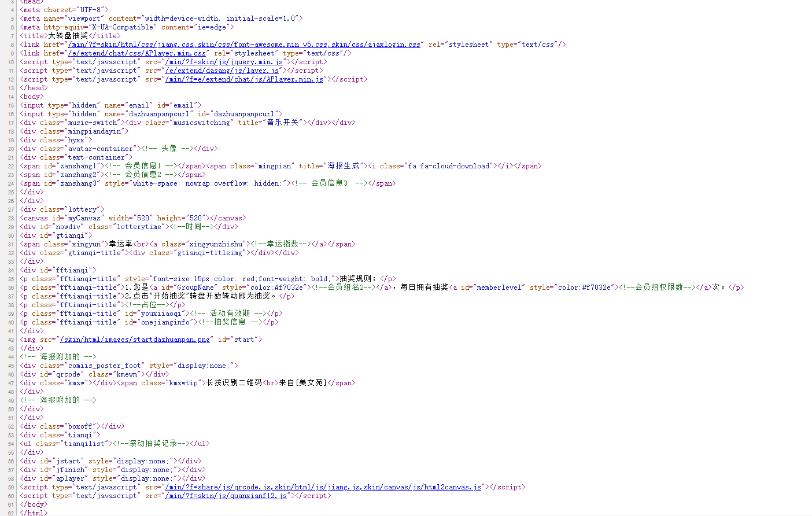Viewport: 812px width, 516px height.
Task: Click the X-UA-Compatible meta line
Action: click(x=127, y=27)
